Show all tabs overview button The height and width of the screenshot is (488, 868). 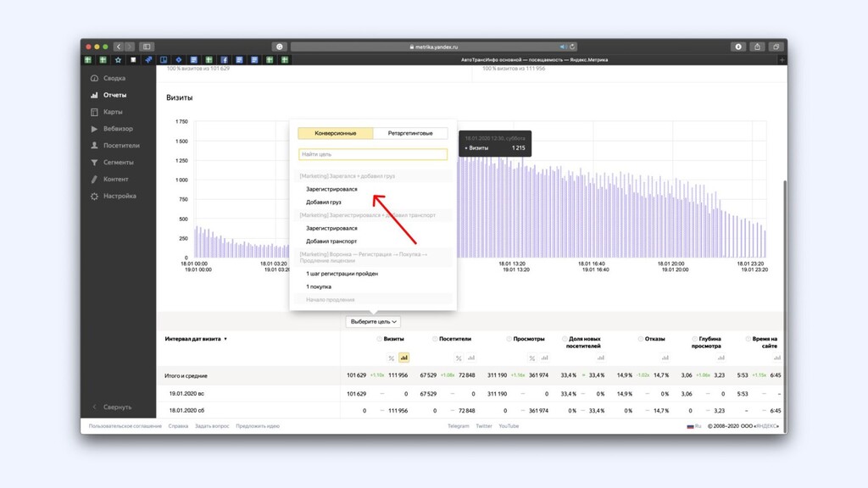point(776,47)
